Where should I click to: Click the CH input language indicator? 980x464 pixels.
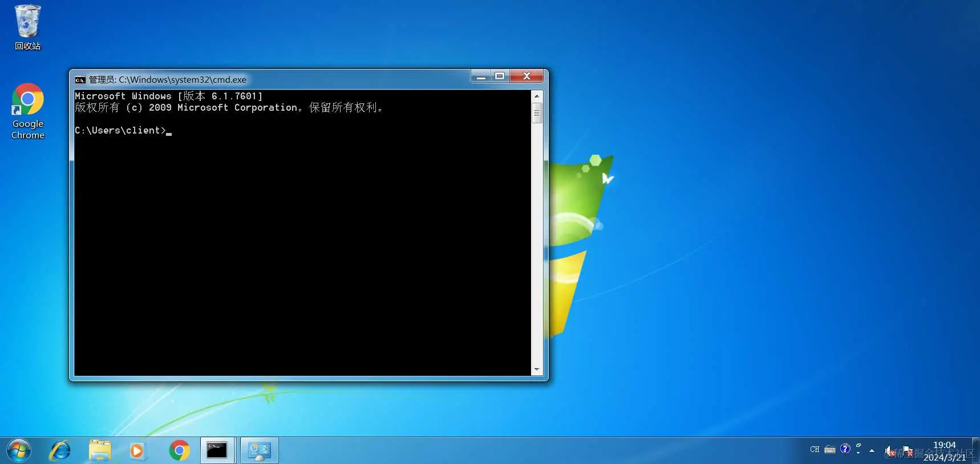[815, 449]
